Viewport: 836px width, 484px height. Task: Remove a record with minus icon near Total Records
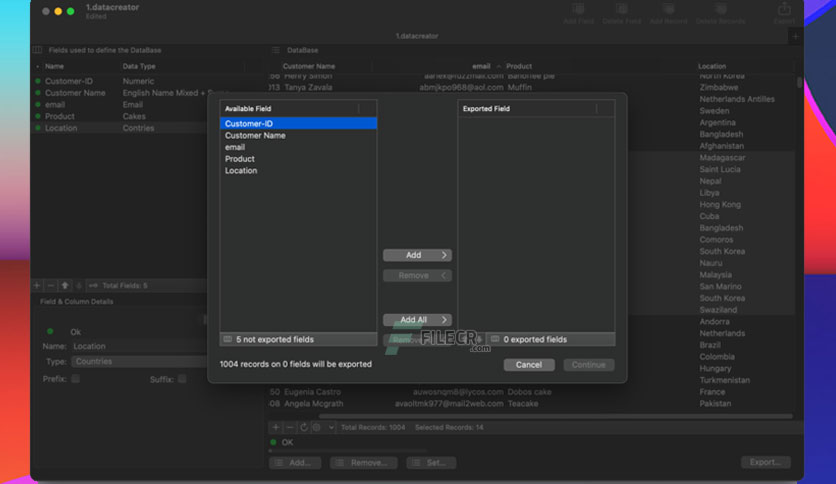[x=290, y=427]
